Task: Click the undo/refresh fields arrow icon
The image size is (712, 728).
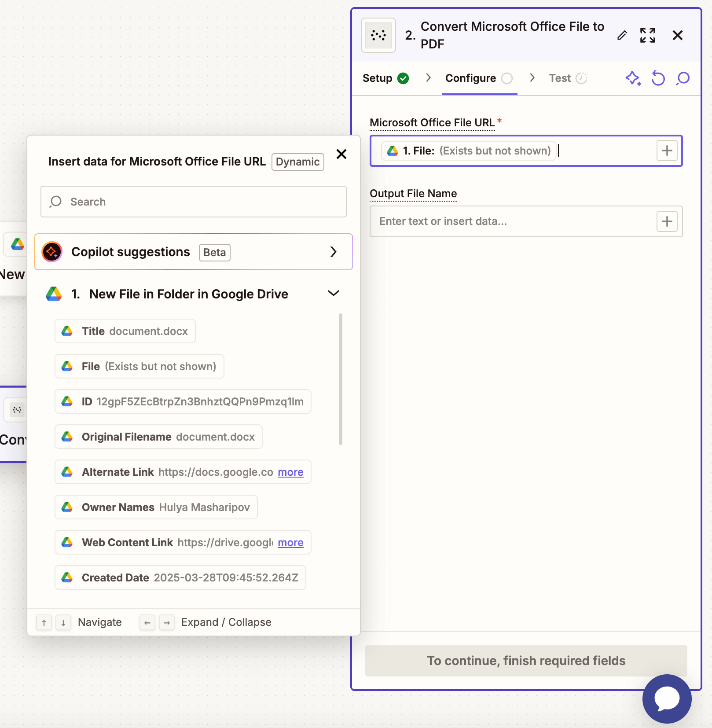Action: [658, 78]
